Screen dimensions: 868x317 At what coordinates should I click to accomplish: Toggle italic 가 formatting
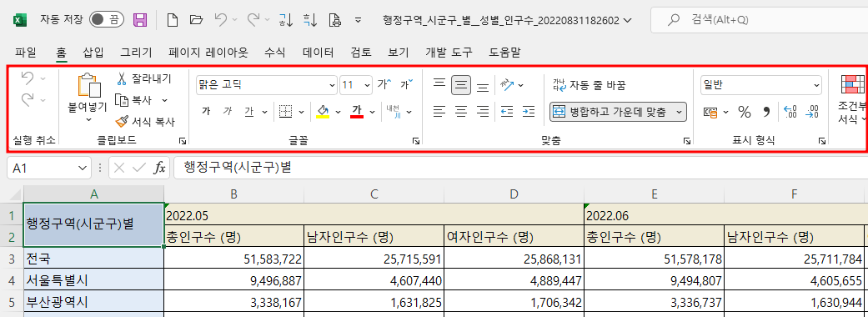tap(227, 112)
